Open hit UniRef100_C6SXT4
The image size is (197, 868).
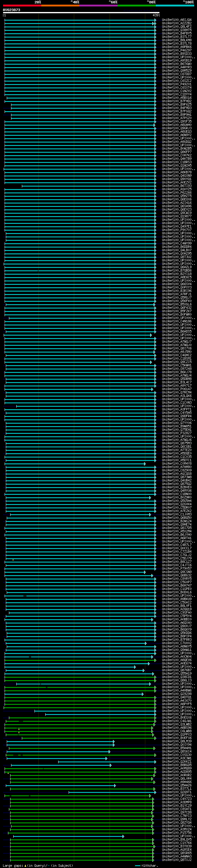[x=176, y=88]
